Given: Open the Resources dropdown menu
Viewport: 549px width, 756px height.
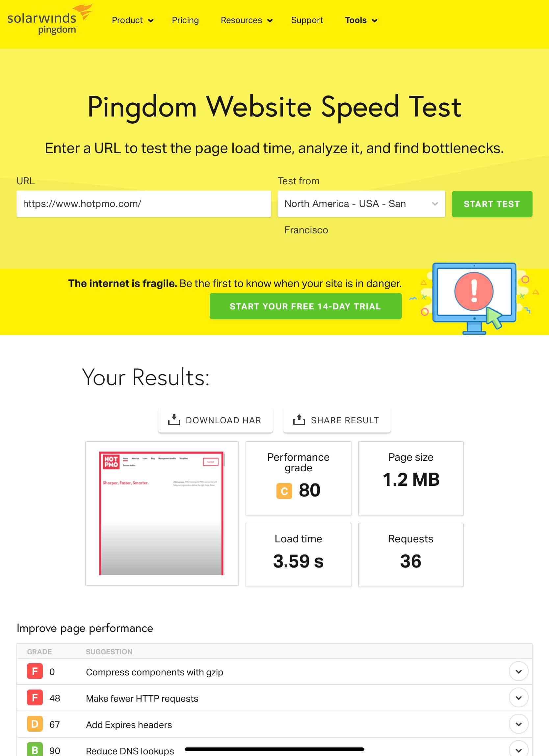Looking at the screenshot, I should click(x=246, y=20).
